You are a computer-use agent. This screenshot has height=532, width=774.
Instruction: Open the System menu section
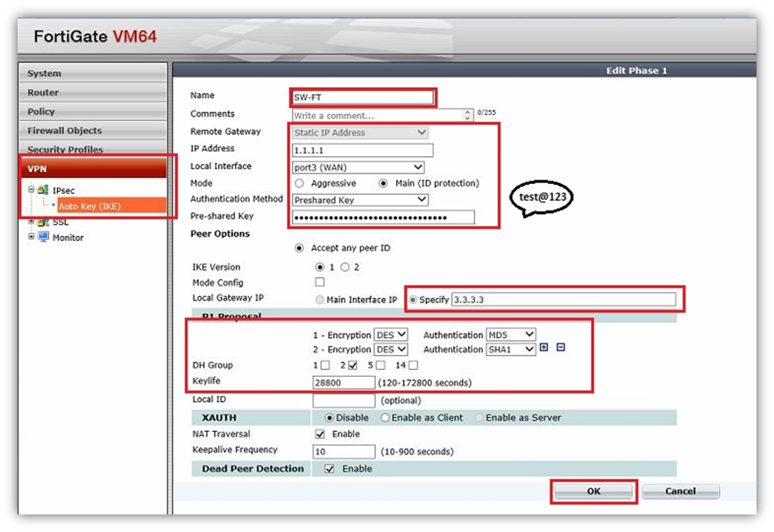tap(93, 73)
